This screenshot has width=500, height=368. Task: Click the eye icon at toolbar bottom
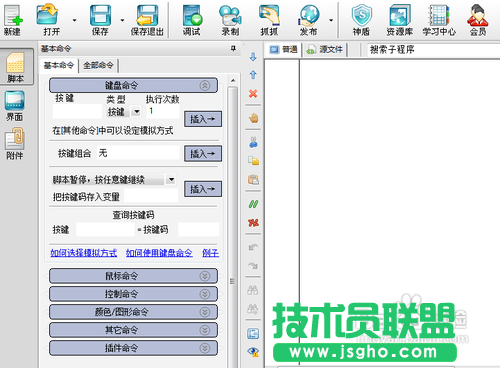(253, 352)
